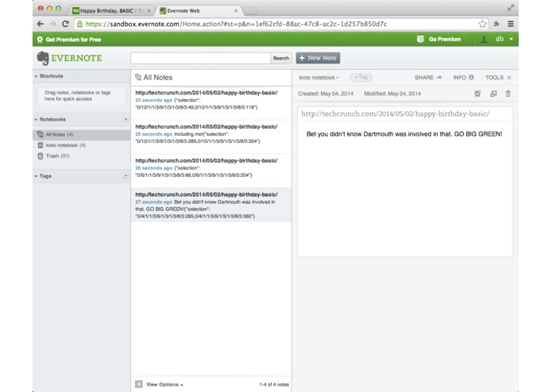Switch to Evernote Web tab
Viewport: 552px width, 392px height.
[197, 10]
